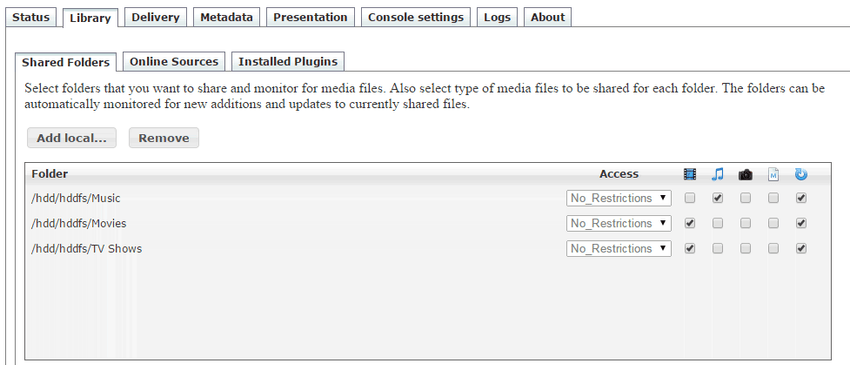Click the blue refresh monitoring column icon
850x365 pixels.
coord(801,174)
